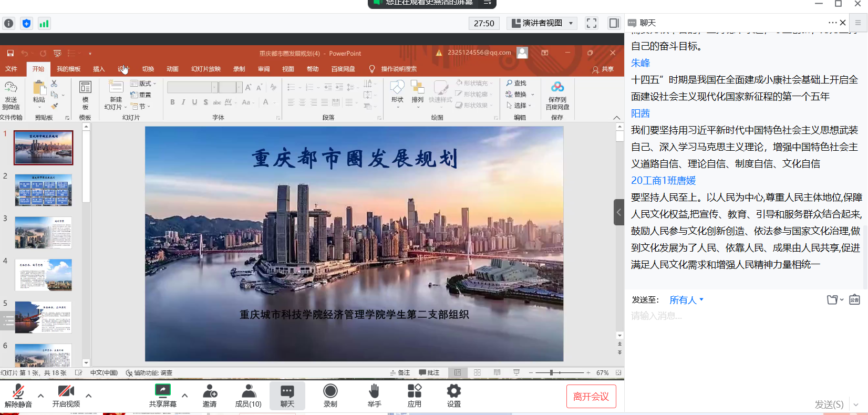Select slide 4 thumbnail
Screen dimensions: 868x415
coord(44,275)
